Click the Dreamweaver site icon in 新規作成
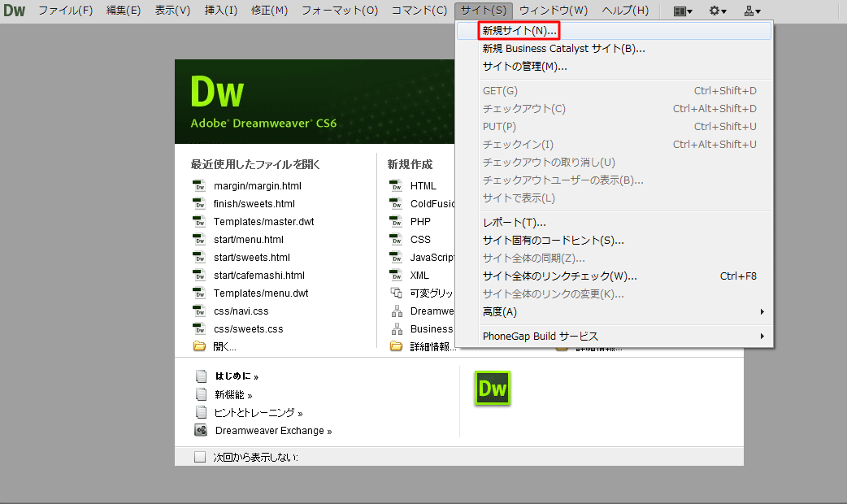 pos(397,311)
